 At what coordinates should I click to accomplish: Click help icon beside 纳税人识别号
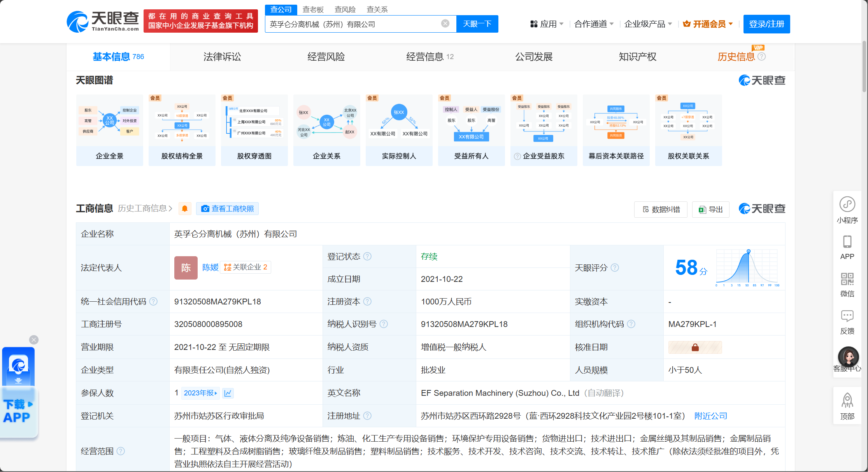[x=384, y=324]
